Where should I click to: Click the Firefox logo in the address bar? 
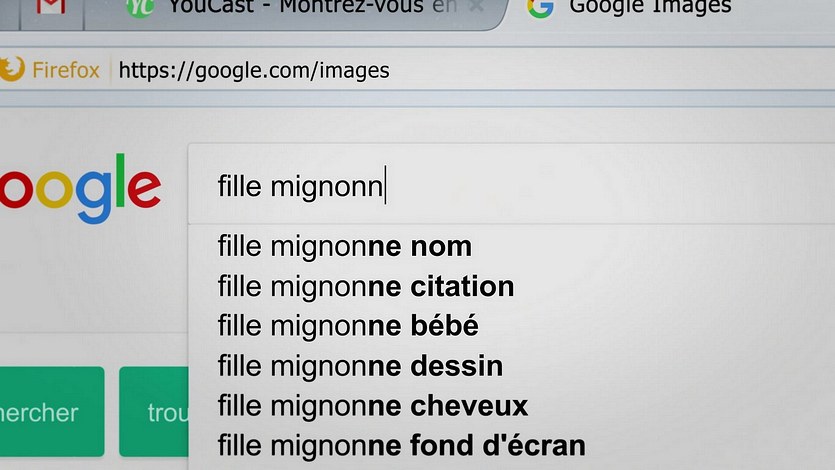point(12,69)
